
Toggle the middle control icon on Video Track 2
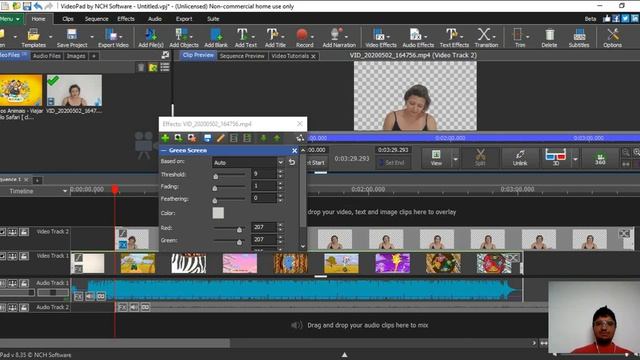pos(13,232)
